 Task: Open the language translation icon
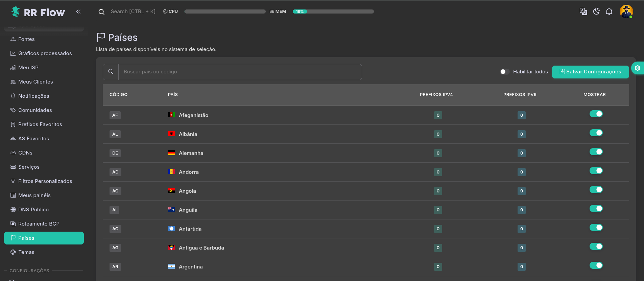coord(583,12)
